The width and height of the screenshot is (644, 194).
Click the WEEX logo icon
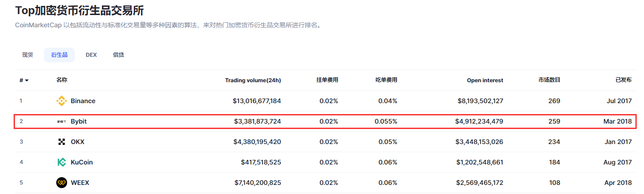pos(61,183)
